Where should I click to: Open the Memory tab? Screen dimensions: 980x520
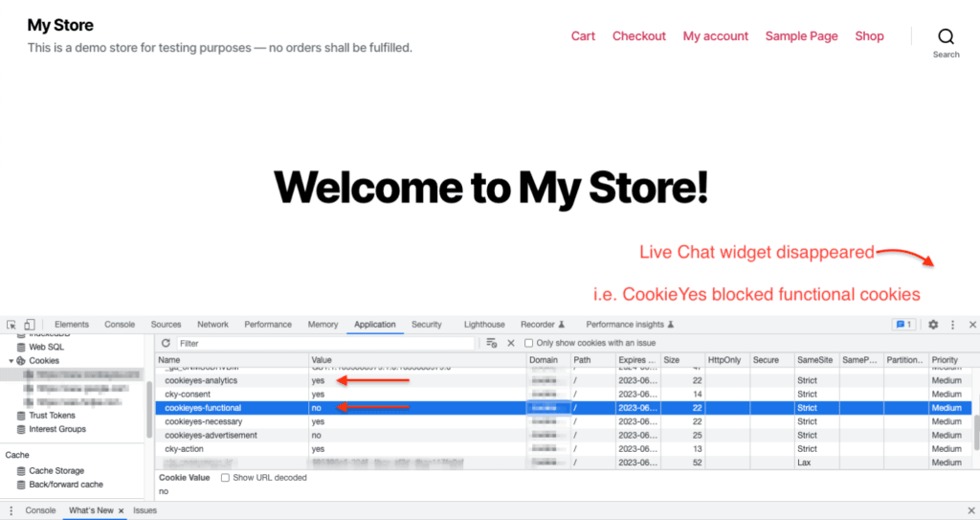pyautogui.click(x=323, y=325)
